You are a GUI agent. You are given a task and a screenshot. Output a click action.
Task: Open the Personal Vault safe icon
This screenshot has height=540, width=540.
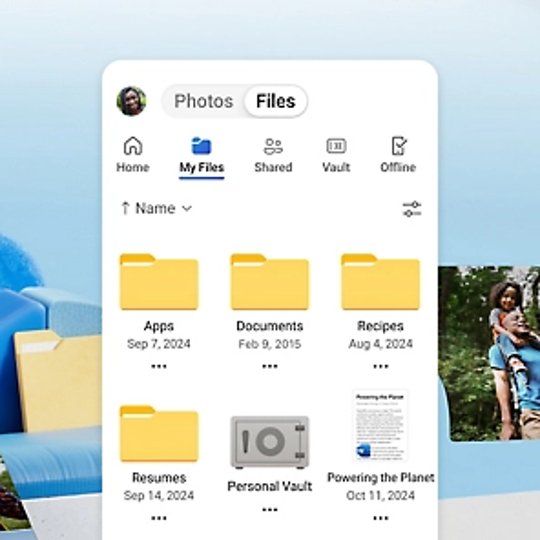pyautogui.click(x=270, y=442)
